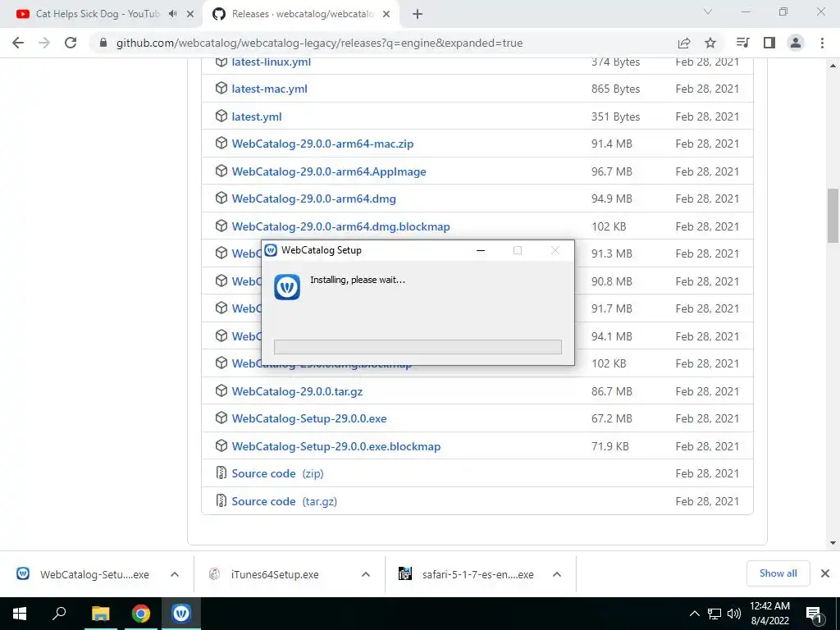
Task: Open the Chrome three-dot menu
Action: click(822, 43)
